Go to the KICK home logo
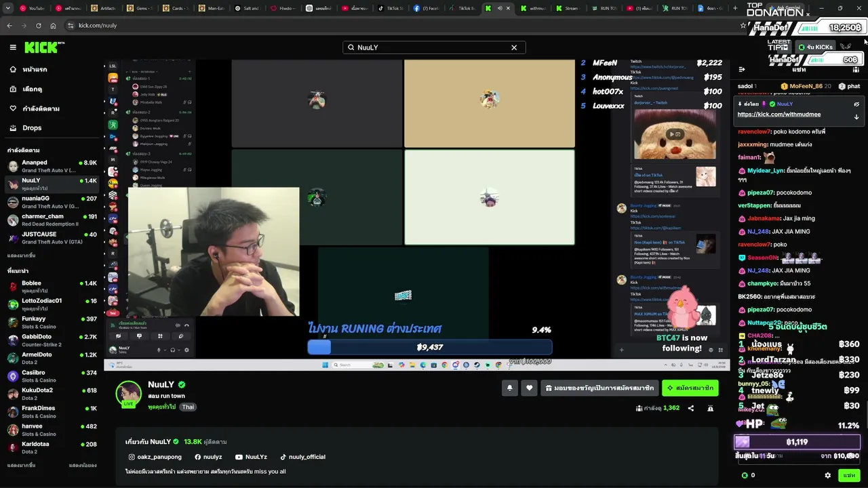Screen dimensions: 868x488 [x=44, y=47]
